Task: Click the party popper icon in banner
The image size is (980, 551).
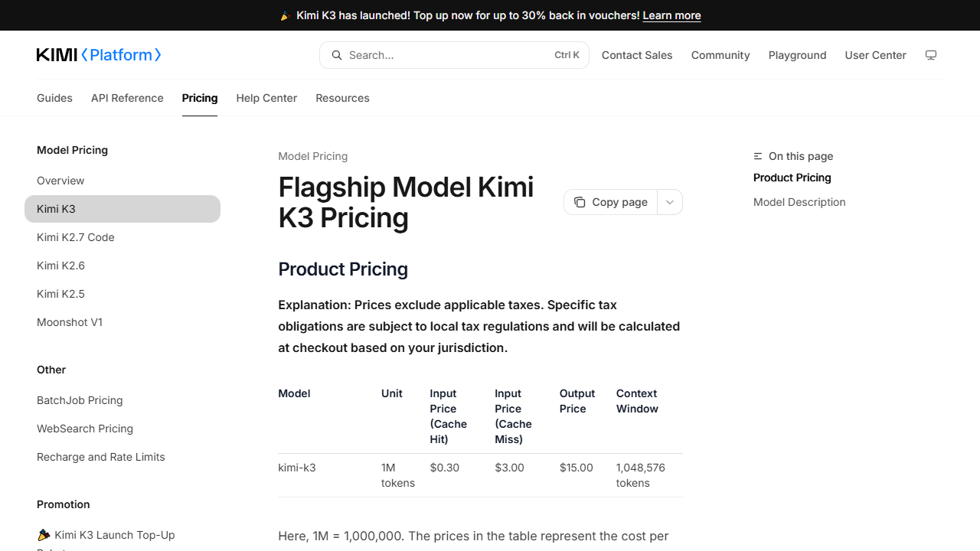Action: pos(286,15)
